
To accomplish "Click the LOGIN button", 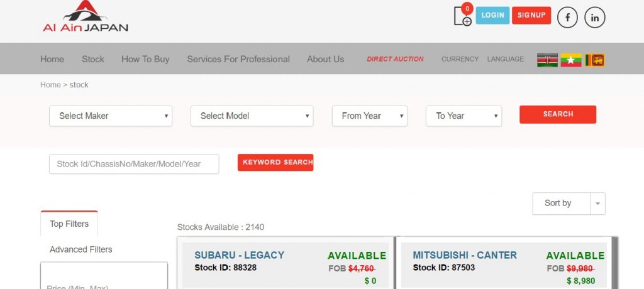I will coord(492,15).
